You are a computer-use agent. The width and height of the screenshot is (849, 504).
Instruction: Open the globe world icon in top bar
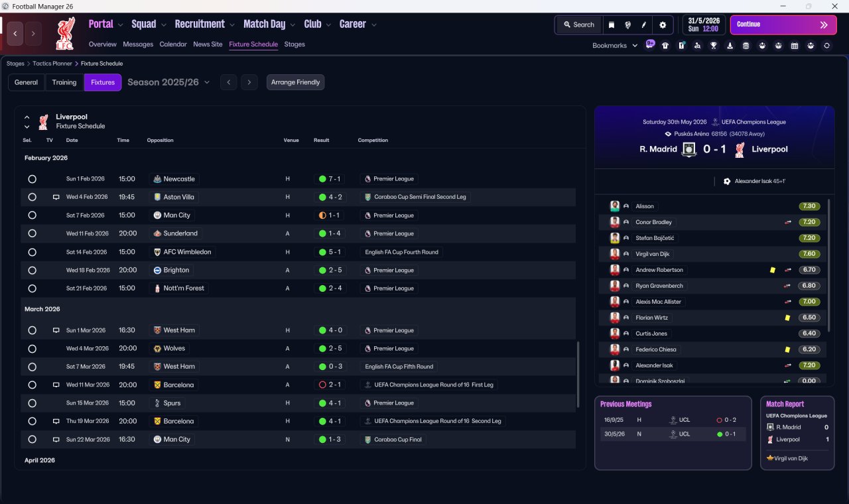627,25
